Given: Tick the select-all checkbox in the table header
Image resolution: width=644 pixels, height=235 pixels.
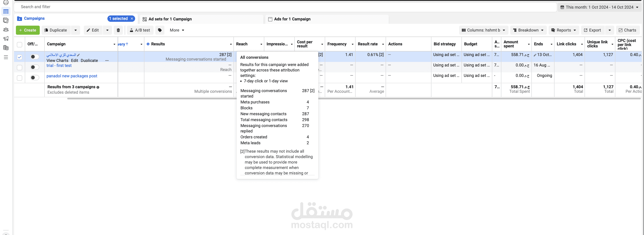Looking at the screenshot, I should tap(20, 44).
